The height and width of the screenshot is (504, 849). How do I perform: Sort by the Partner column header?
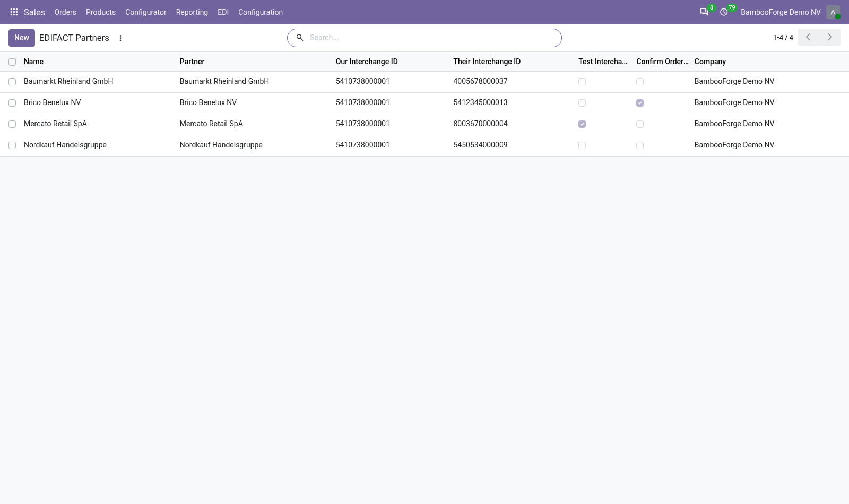pyautogui.click(x=192, y=62)
